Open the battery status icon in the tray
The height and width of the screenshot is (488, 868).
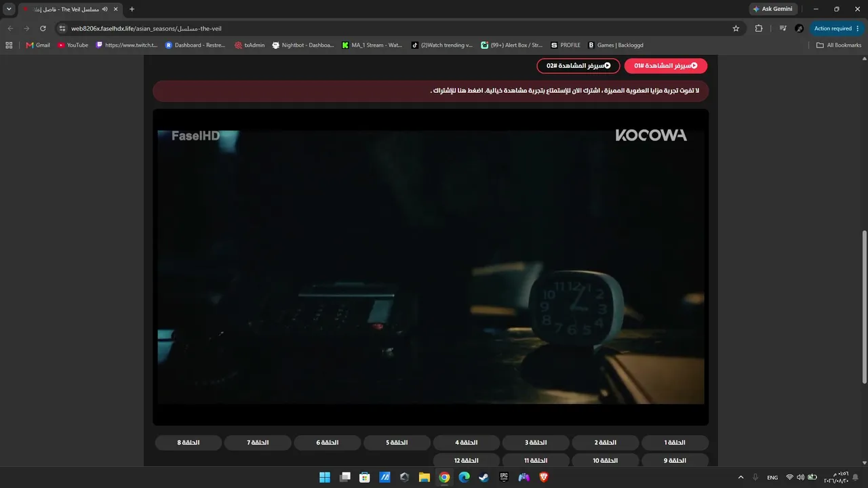click(x=812, y=477)
